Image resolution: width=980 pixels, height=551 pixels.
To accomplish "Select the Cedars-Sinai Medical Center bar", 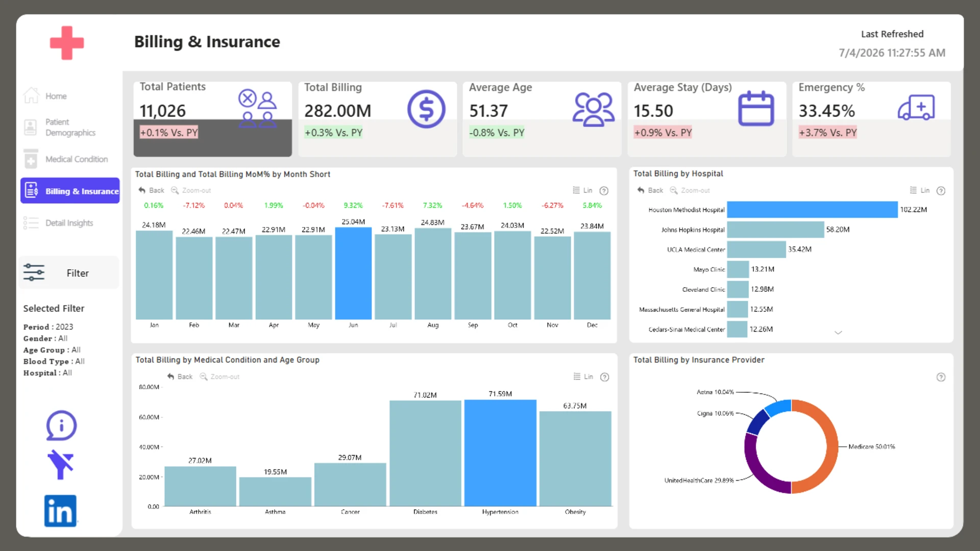I will pyautogui.click(x=737, y=329).
